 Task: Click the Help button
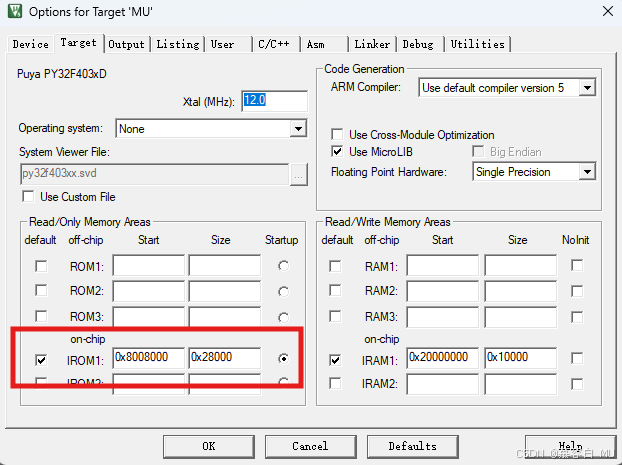(x=570, y=446)
